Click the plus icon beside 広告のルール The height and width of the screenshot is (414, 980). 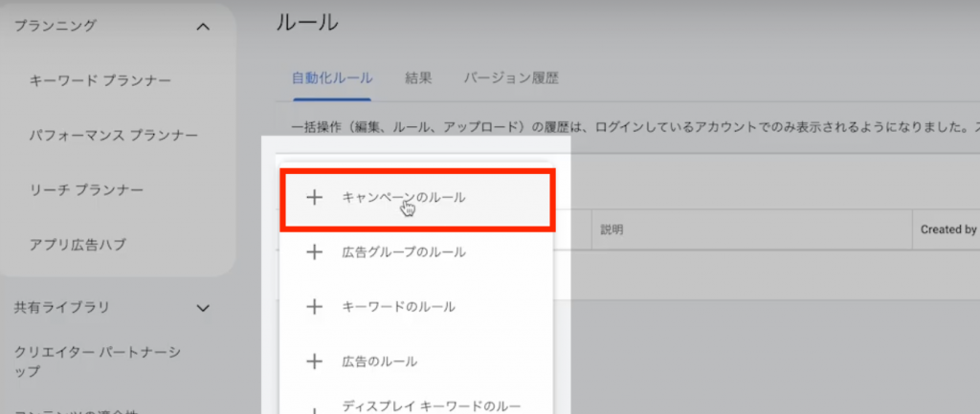tap(314, 361)
